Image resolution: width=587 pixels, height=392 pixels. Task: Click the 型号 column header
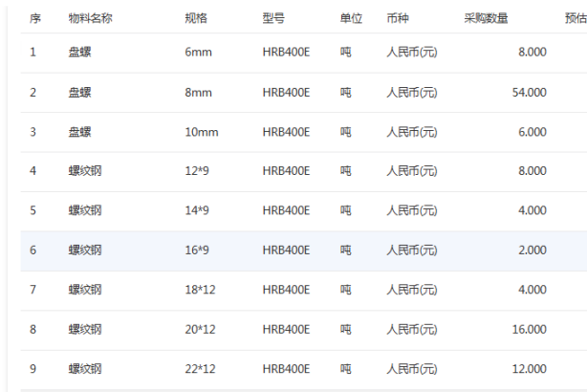coord(272,18)
